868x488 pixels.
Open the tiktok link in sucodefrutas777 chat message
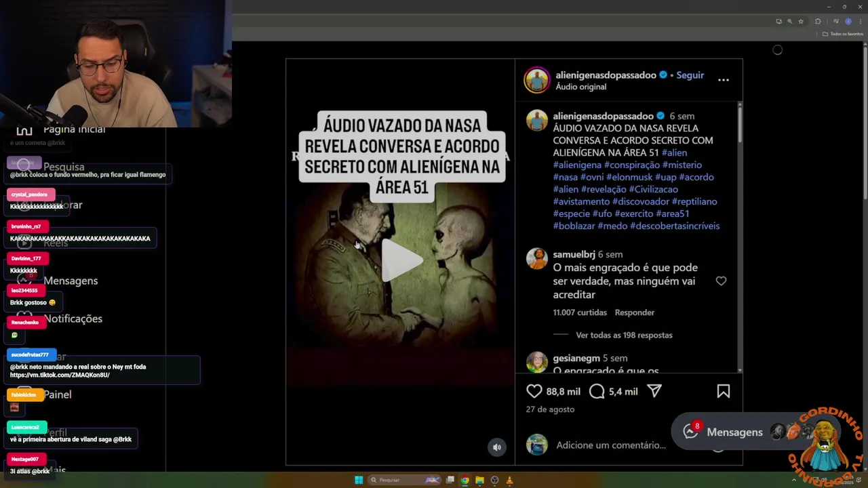[x=60, y=375]
